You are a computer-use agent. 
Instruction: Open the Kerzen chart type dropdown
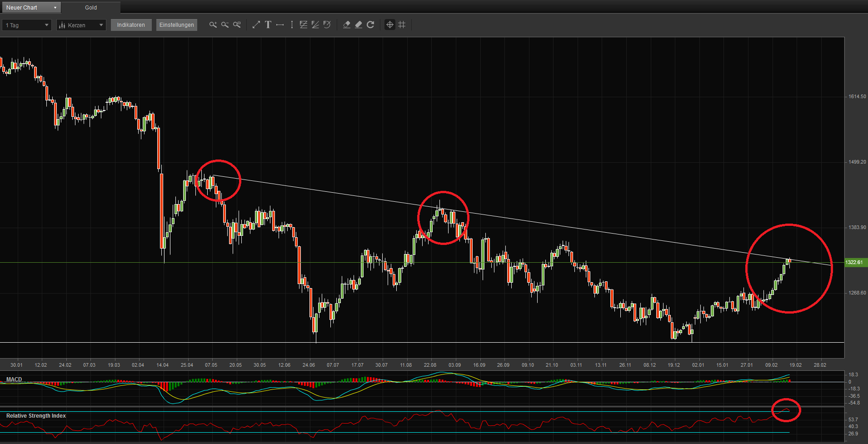[x=81, y=25]
